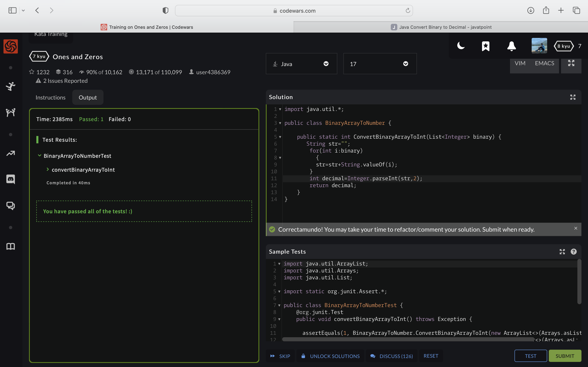The height and width of the screenshot is (367, 588).
Task: Open the docs book icon in the sidebar
Action: click(x=11, y=246)
